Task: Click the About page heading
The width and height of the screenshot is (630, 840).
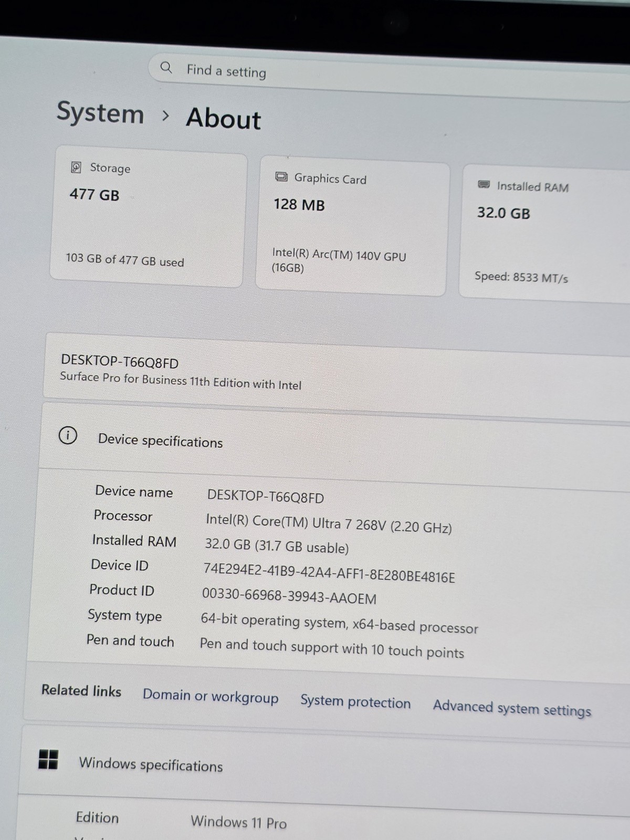Action: point(223,118)
